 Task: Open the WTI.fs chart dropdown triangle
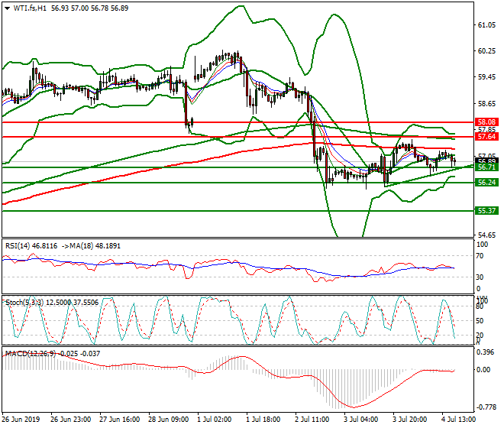point(7,8)
